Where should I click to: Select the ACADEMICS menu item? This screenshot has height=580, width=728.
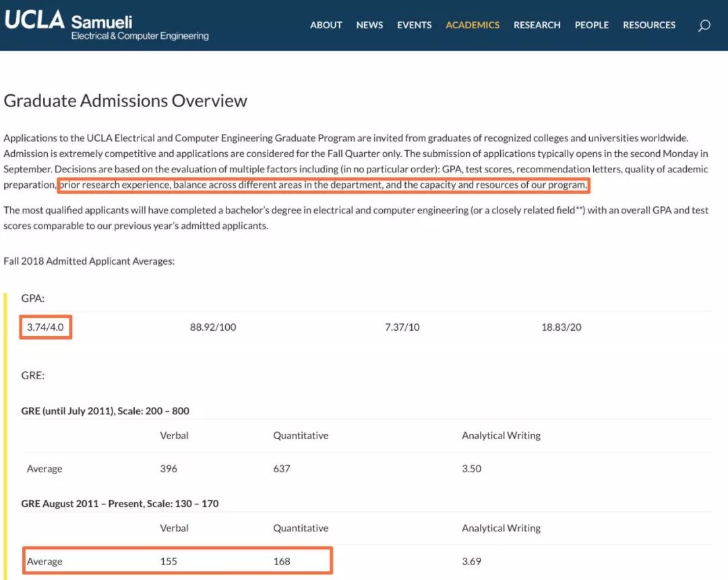(473, 25)
